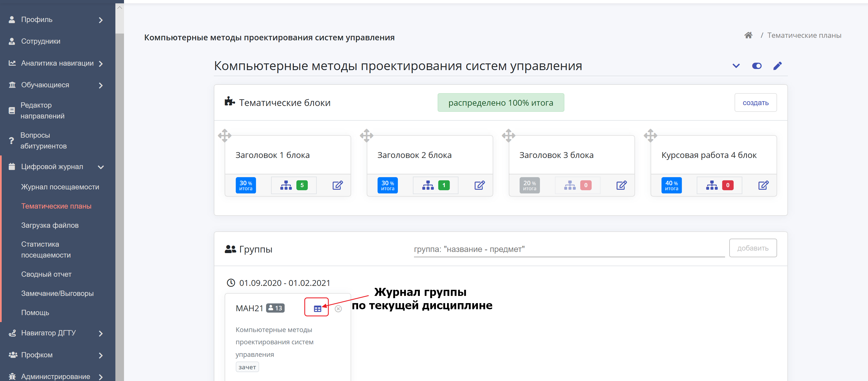This screenshot has height=381, width=868.
Task: Click the grey 20% итога badge
Action: (529, 185)
